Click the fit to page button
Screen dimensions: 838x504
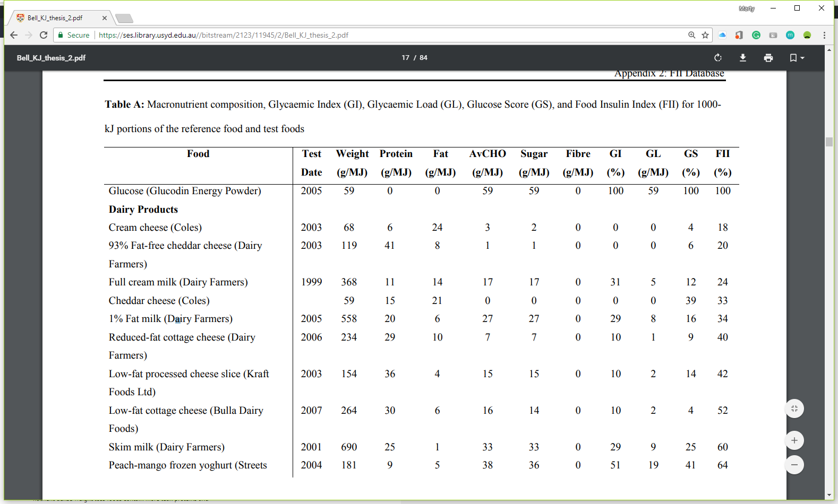click(x=794, y=409)
